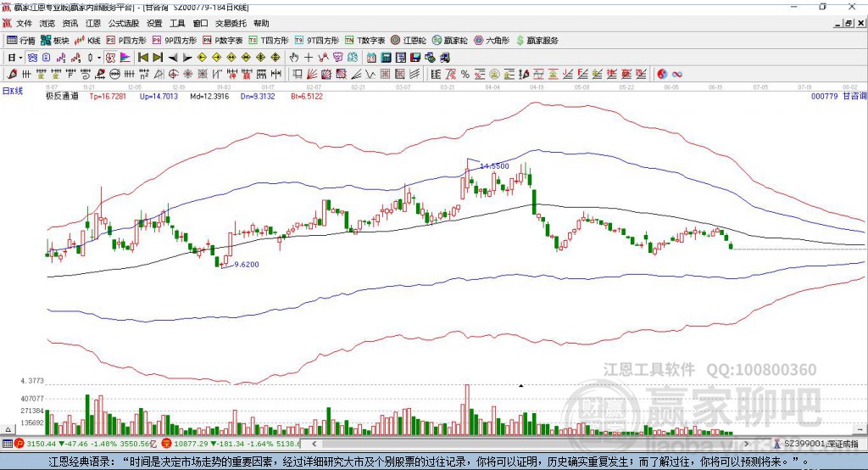The image size is (868, 470).
Task: Open the calendar icon in toolbar
Action: 371,58
